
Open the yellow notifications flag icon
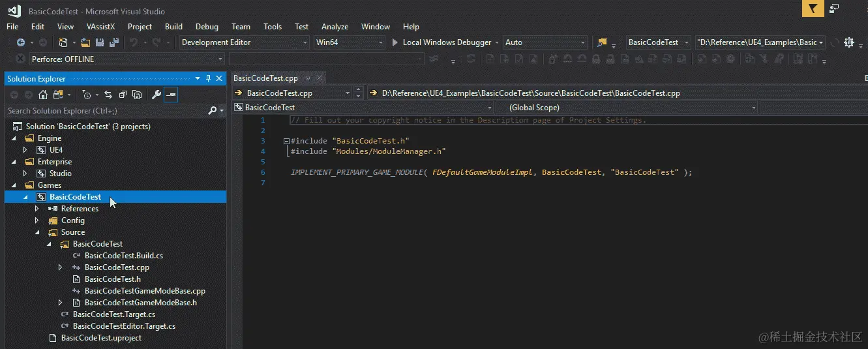(812, 8)
